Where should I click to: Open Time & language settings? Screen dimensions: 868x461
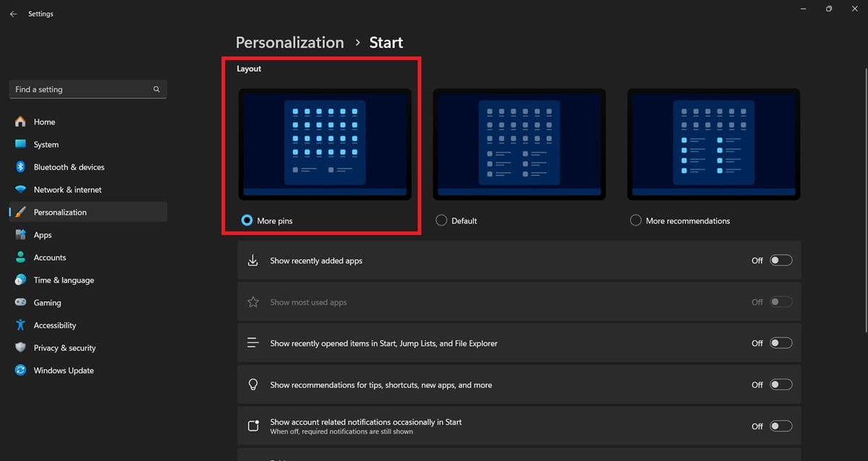(88, 280)
